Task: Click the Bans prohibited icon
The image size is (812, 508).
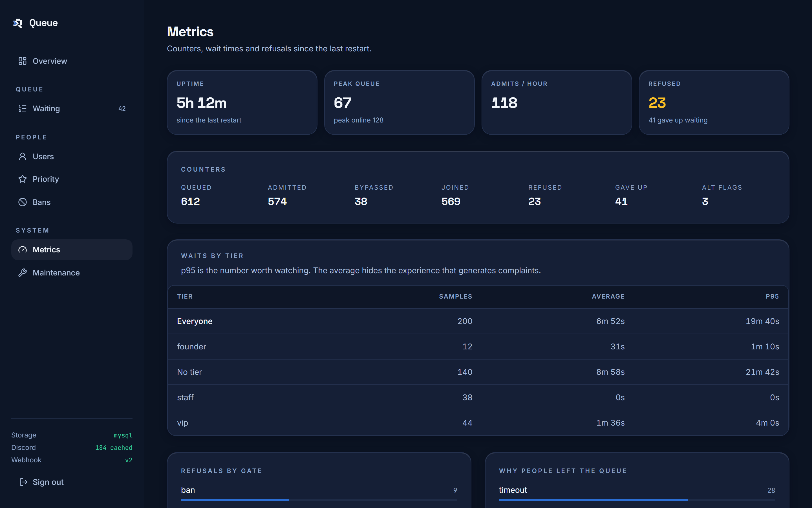Action: click(23, 202)
